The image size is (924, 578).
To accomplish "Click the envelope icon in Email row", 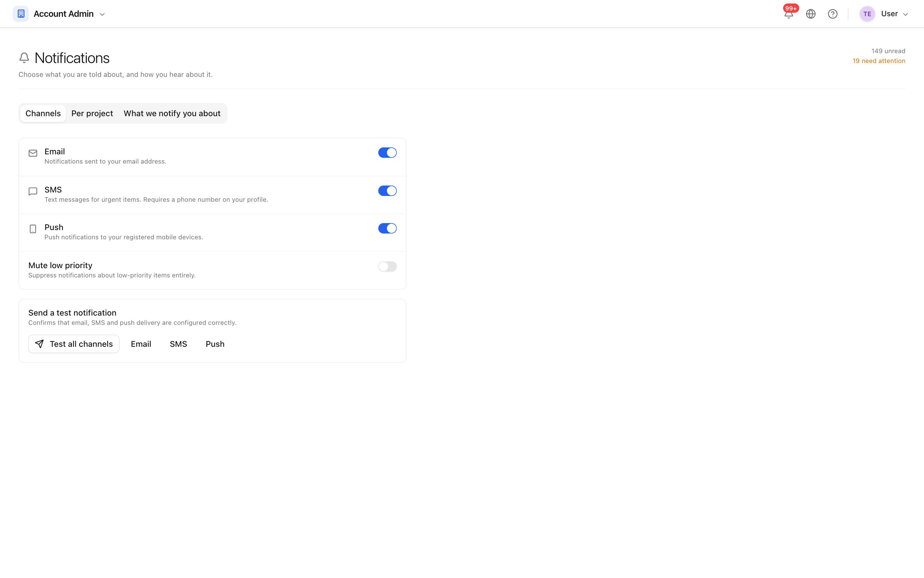I will click(33, 153).
